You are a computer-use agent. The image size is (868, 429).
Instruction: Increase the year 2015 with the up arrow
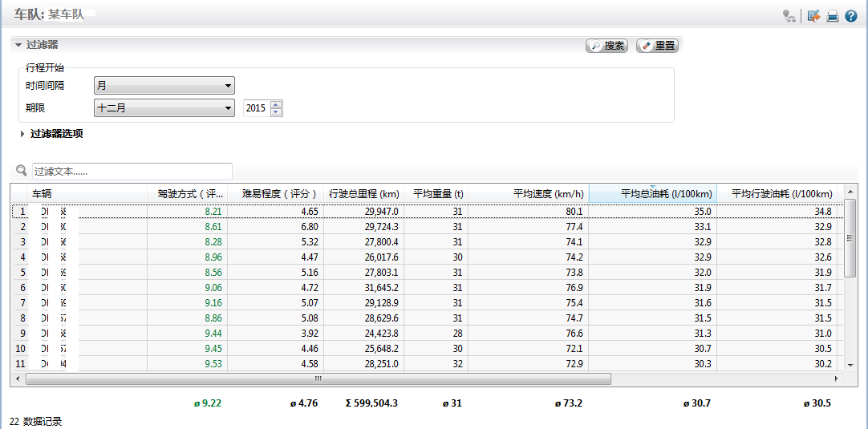(x=276, y=104)
